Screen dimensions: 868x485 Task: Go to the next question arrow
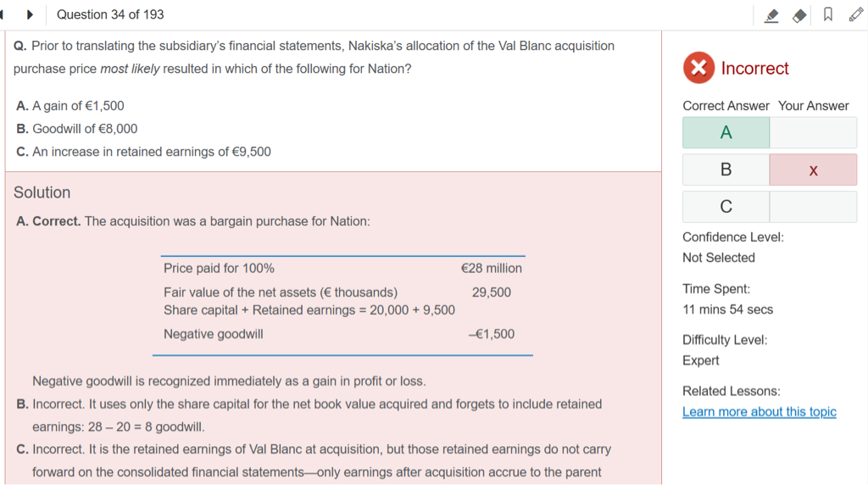tap(31, 14)
